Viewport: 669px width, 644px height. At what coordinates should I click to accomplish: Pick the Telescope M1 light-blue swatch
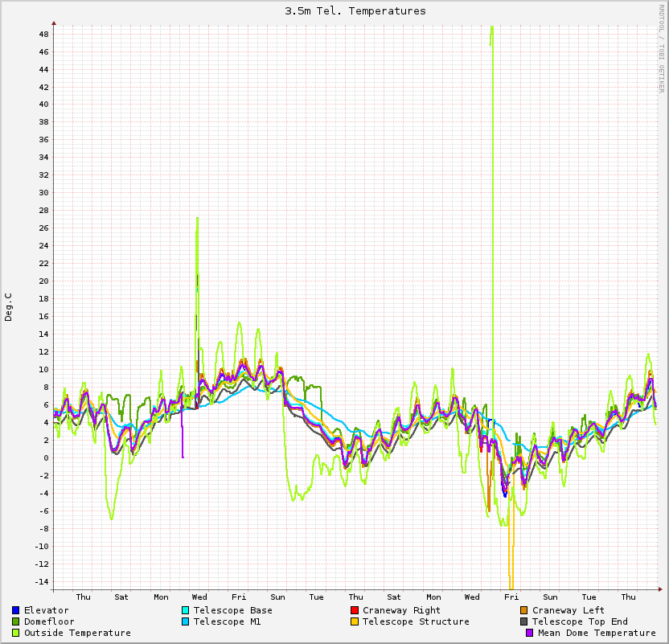186,621
